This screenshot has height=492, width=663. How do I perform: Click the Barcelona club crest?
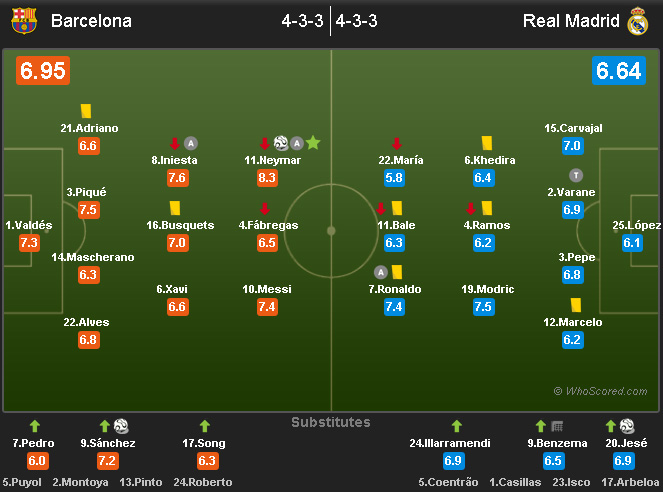pyautogui.click(x=23, y=20)
